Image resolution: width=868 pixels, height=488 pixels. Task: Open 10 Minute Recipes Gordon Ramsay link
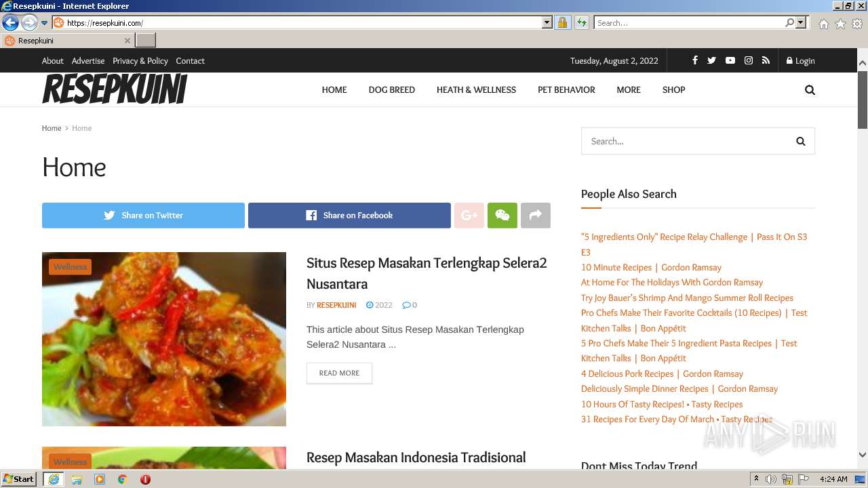point(651,267)
